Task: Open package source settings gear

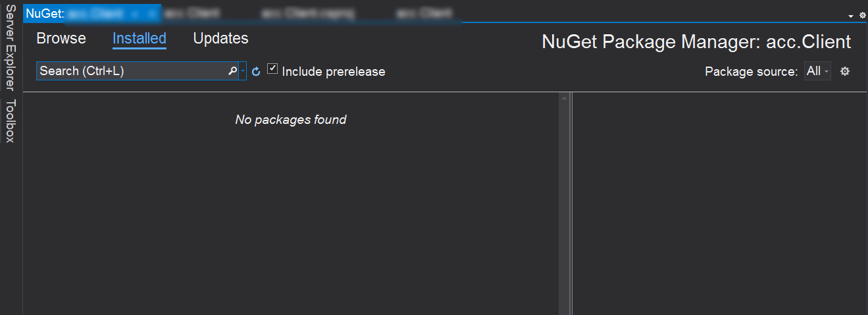Action: coord(845,71)
